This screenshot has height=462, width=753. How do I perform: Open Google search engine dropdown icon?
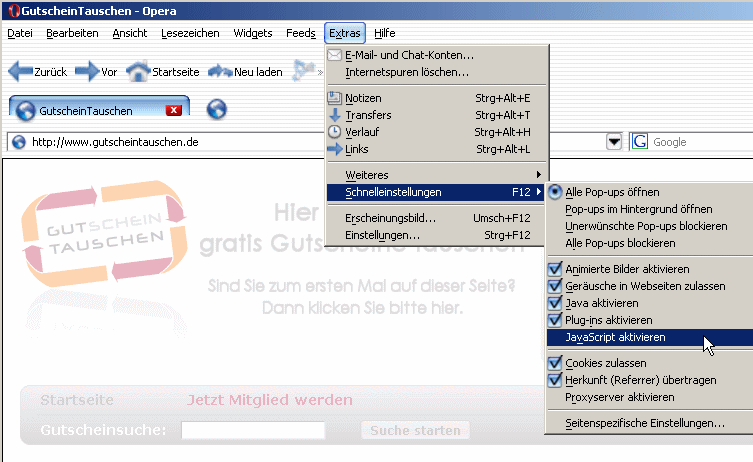[x=640, y=142]
